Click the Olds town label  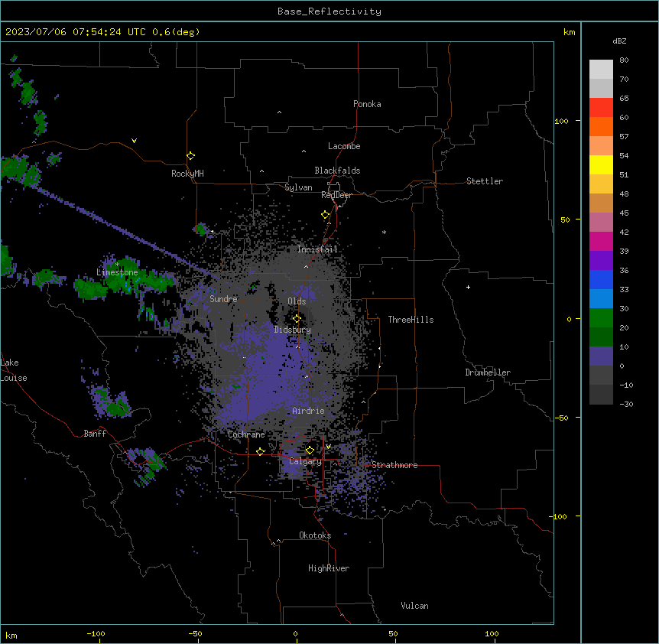[297, 301]
